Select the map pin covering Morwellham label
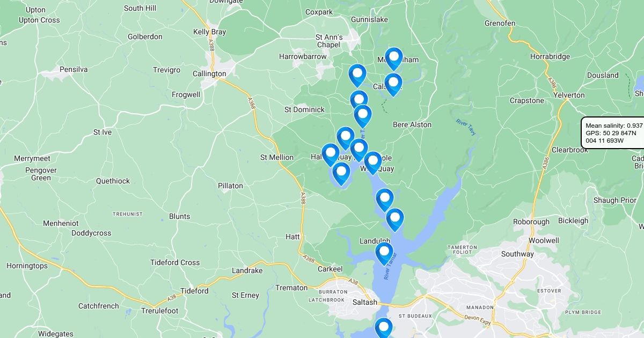Screen dimensions: 644x338 click(x=394, y=58)
